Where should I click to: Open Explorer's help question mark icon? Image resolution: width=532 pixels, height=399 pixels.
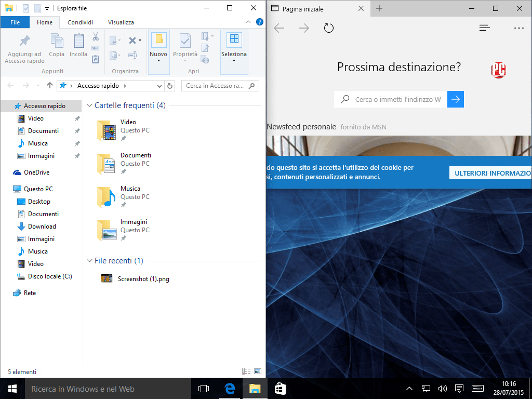(260, 22)
